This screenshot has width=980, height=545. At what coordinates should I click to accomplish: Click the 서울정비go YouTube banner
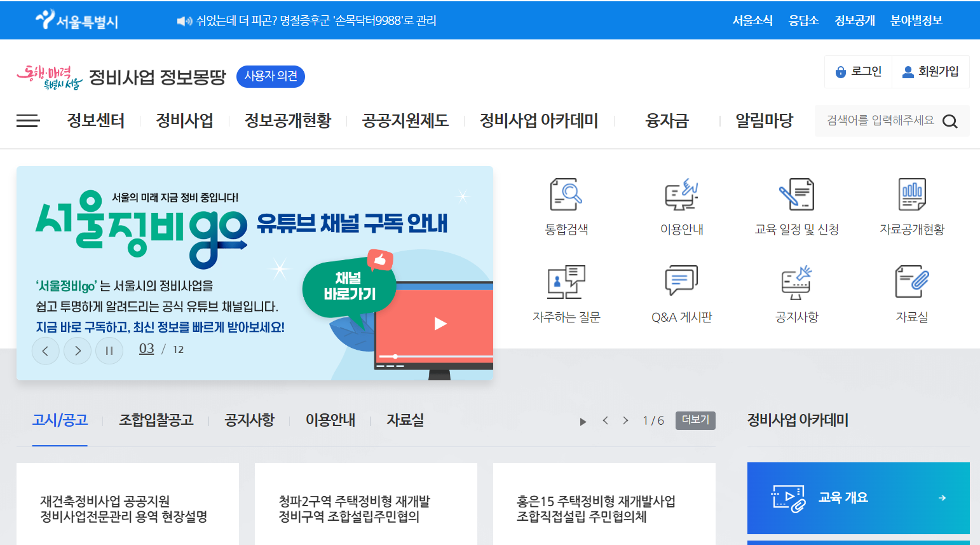pos(255,273)
